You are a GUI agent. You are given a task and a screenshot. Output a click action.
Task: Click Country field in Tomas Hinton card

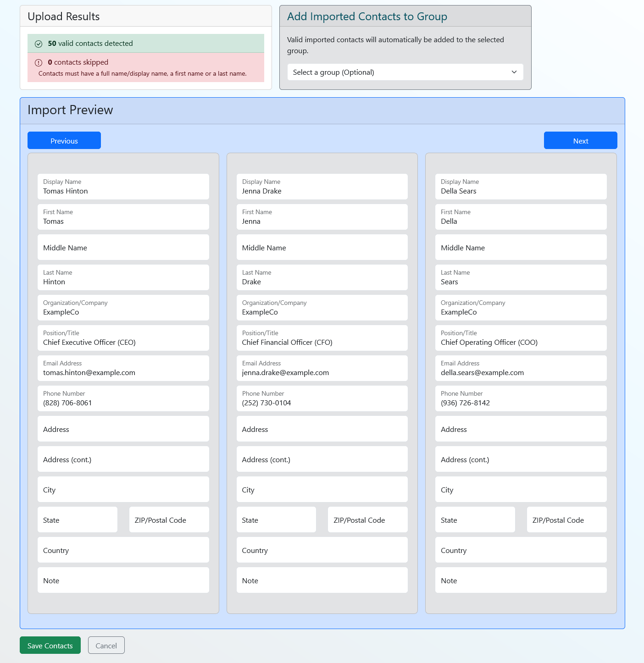pos(123,550)
